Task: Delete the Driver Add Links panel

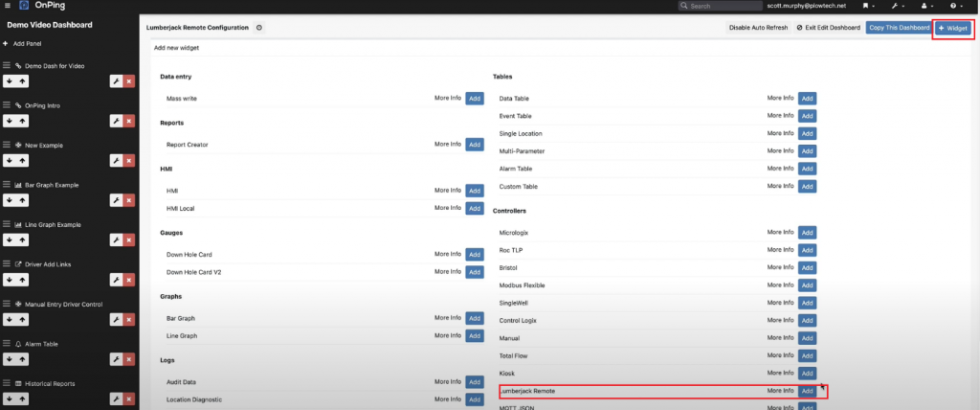Action: [x=129, y=280]
